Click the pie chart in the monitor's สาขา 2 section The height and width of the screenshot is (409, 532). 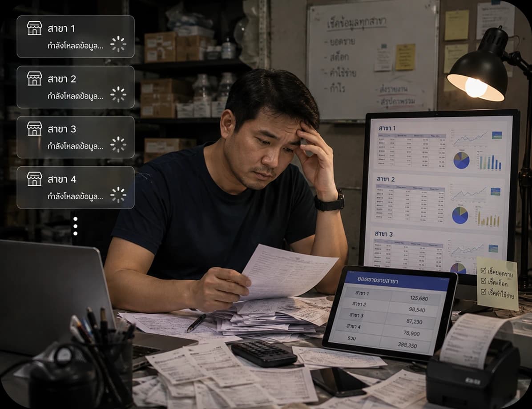[x=460, y=215]
